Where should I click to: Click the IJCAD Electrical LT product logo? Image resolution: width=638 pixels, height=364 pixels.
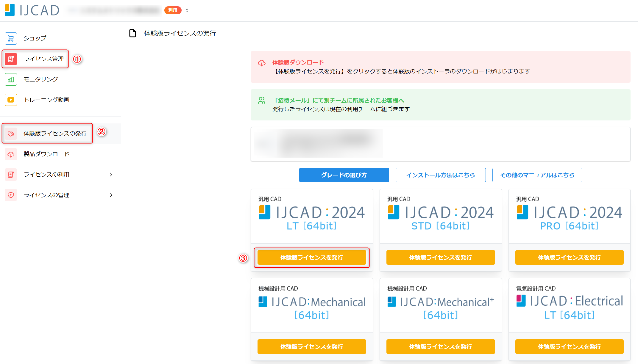[569, 307]
